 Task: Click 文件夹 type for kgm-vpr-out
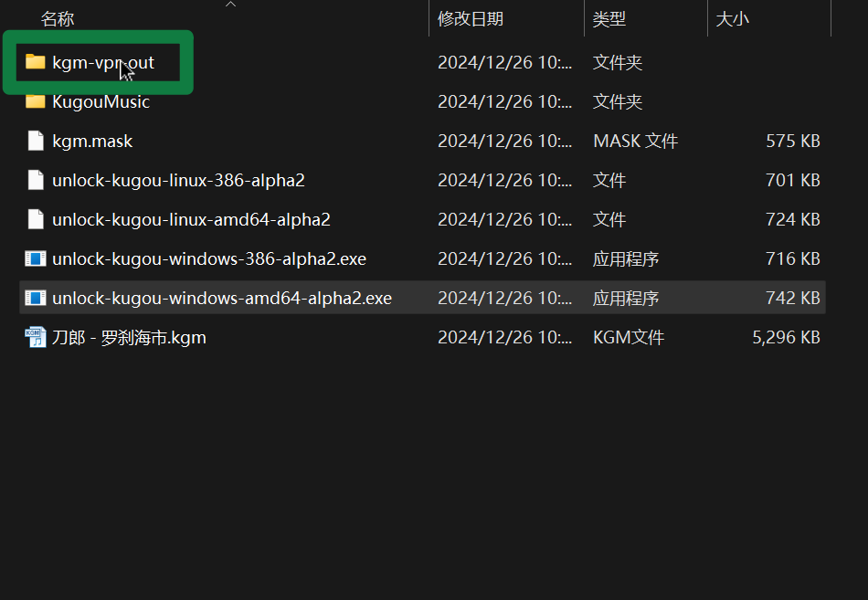pyautogui.click(x=618, y=62)
